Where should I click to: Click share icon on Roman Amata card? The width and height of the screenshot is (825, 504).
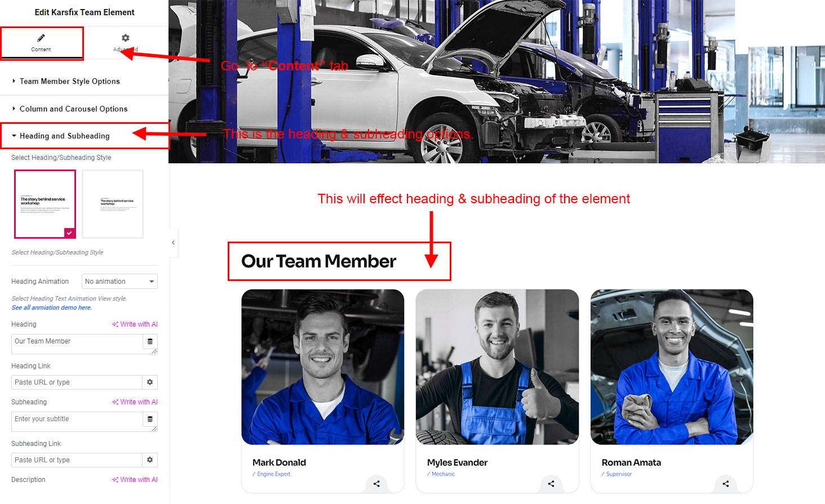(x=726, y=484)
